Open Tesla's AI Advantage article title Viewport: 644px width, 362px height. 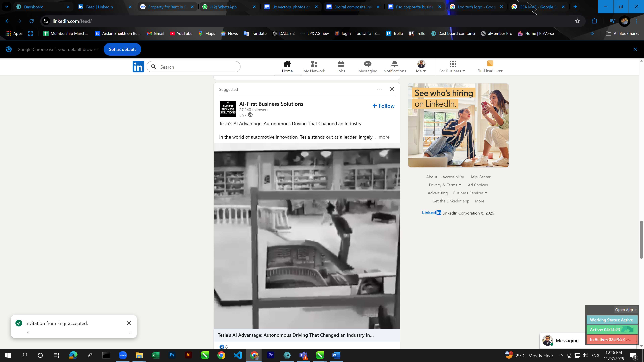[296, 335]
